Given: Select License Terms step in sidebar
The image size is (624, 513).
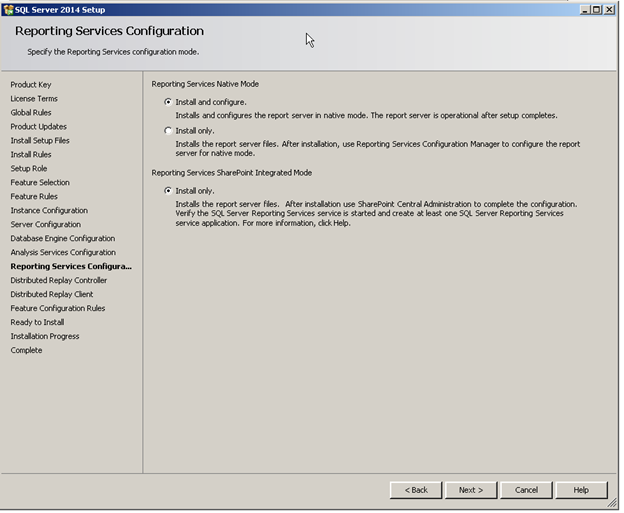Looking at the screenshot, I should point(34,99).
